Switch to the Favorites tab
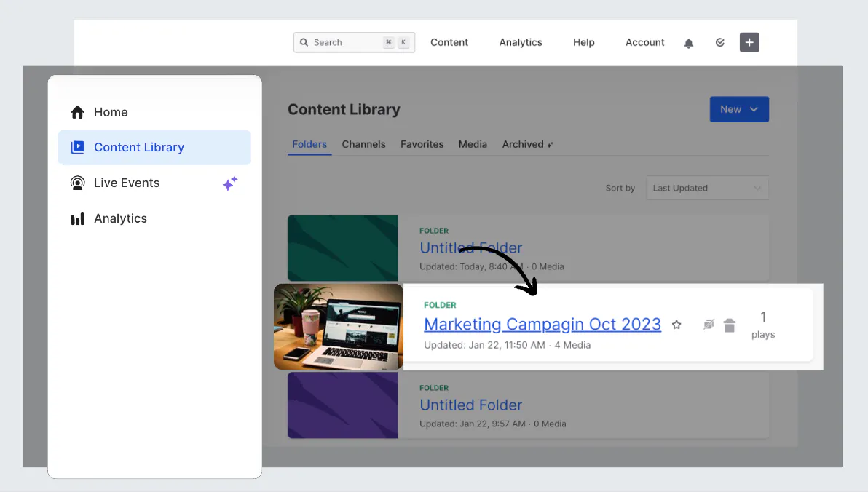Image resolution: width=868 pixels, height=492 pixels. [x=422, y=144]
